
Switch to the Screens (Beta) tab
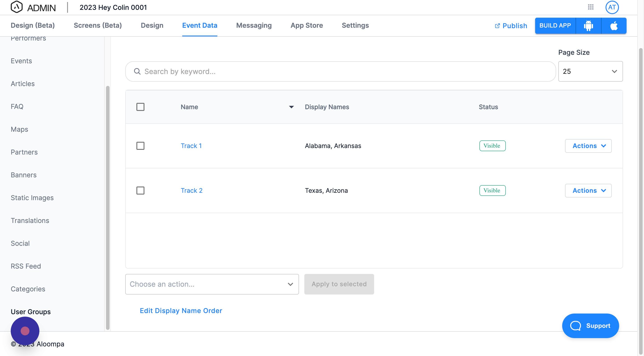[98, 25]
